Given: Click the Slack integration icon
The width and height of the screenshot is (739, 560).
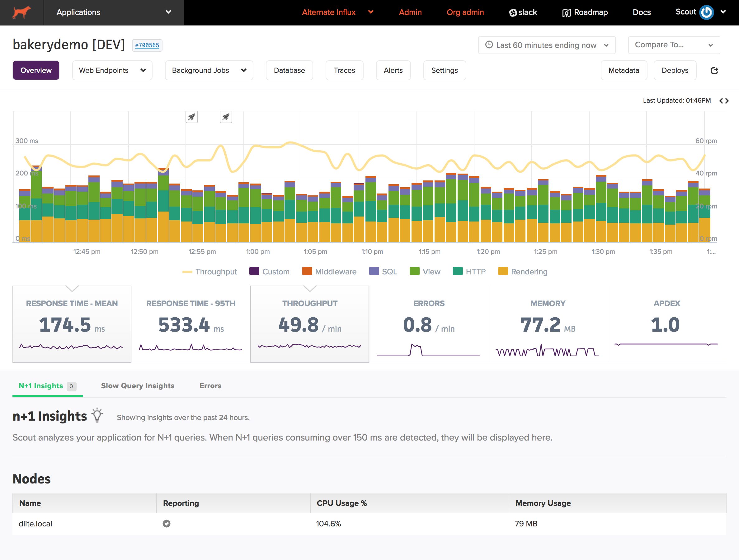Looking at the screenshot, I should pos(512,12).
